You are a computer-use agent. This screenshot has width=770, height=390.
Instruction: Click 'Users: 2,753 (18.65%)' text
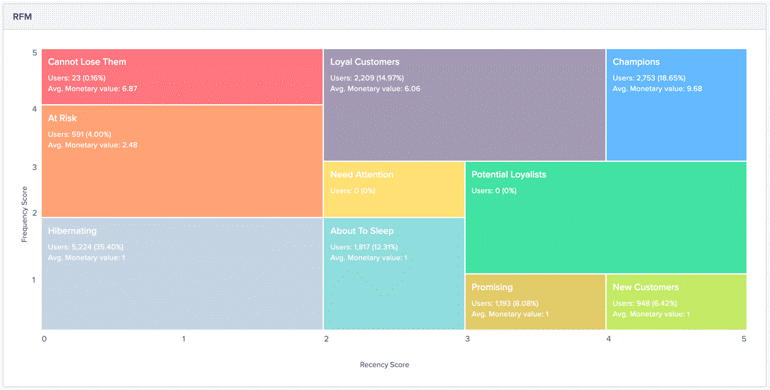(649, 78)
